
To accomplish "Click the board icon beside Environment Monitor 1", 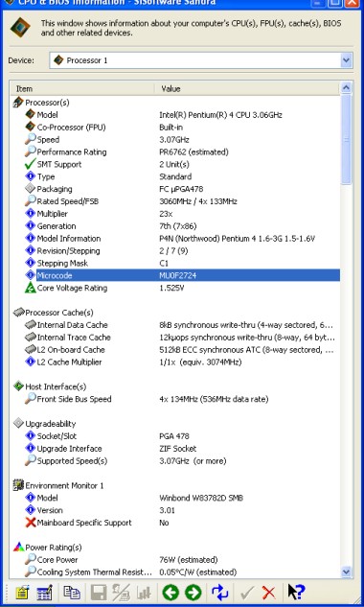I will pos(18,485).
